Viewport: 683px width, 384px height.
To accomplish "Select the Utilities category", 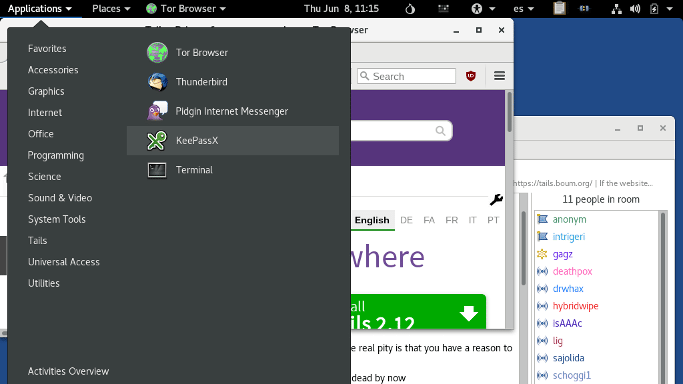I will pyautogui.click(x=44, y=283).
